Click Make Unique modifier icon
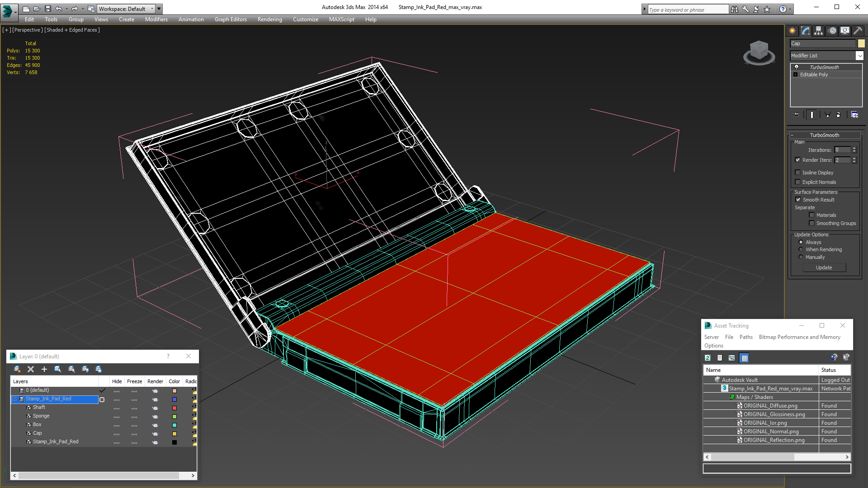This screenshot has height=488, width=868. (x=827, y=115)
